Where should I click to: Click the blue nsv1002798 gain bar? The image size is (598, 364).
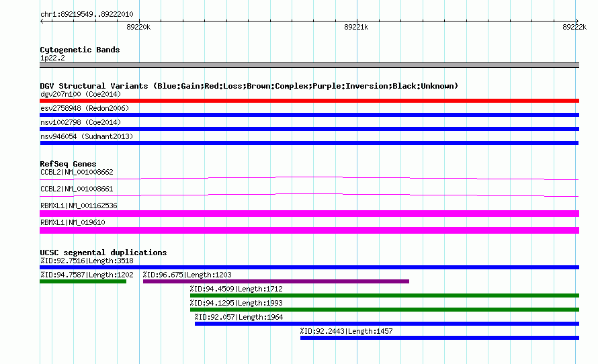309,129
